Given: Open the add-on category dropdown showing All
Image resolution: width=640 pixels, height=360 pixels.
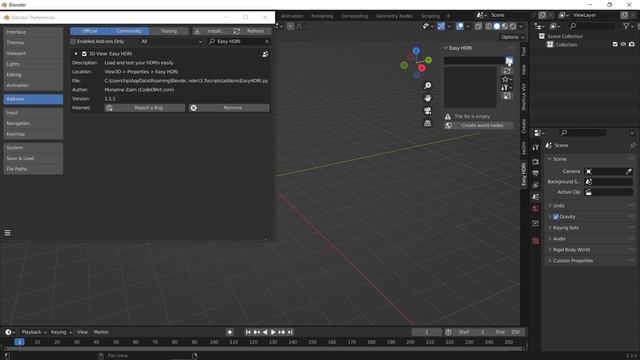Looking at the screenshot, I should (171, 42).
